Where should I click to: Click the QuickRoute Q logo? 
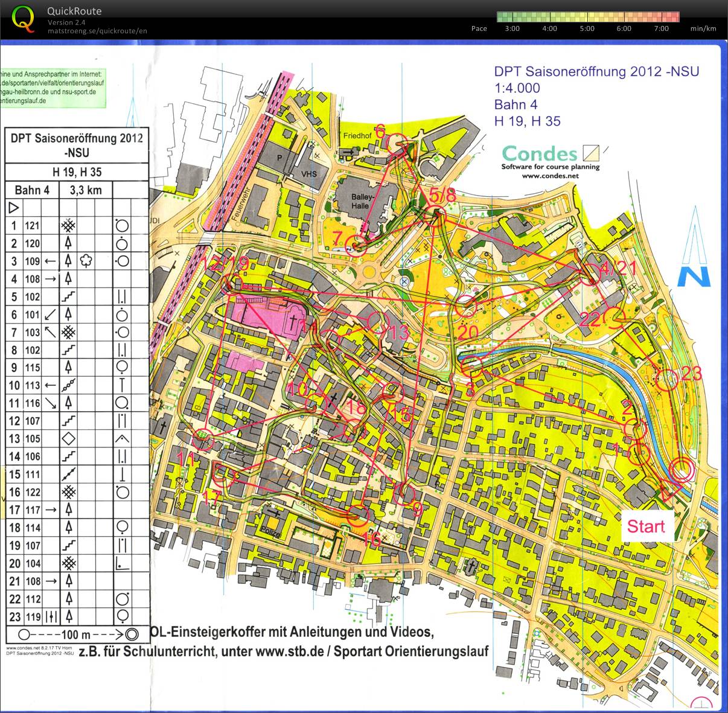coord(24,18)
